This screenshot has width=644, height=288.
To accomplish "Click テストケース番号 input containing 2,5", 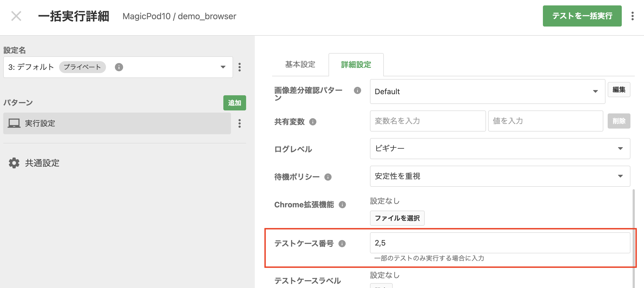I will click(500, 243).
